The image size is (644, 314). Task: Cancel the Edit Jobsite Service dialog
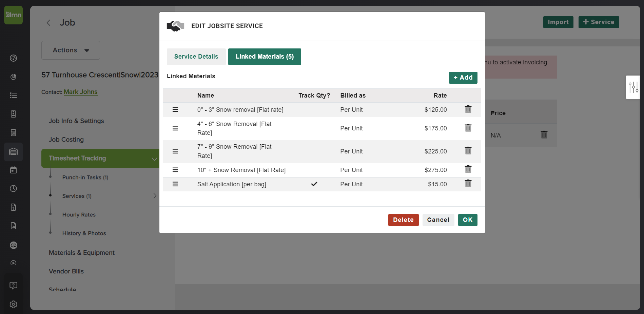(x=438, y=220)
